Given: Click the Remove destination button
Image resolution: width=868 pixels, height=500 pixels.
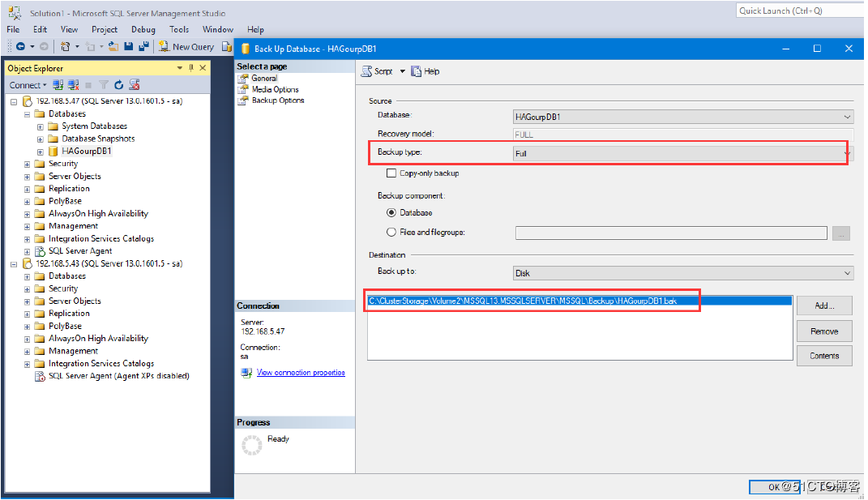Looking at the screenshot, I should pyautogui.click(x=824, y=331).
